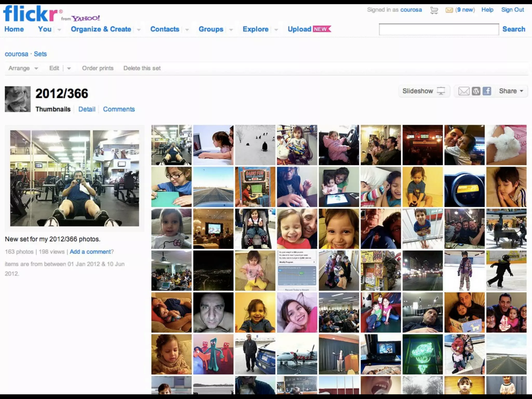532x399 pixels.
Task: Expand the Edit dropdown arrow
Action: click(69, 69)
